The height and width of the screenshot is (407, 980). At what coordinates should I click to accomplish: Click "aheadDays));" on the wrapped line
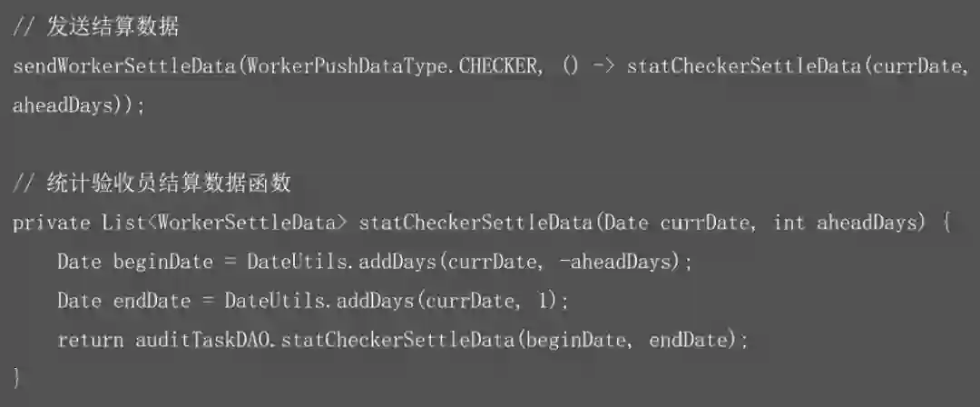coord(78,106)
